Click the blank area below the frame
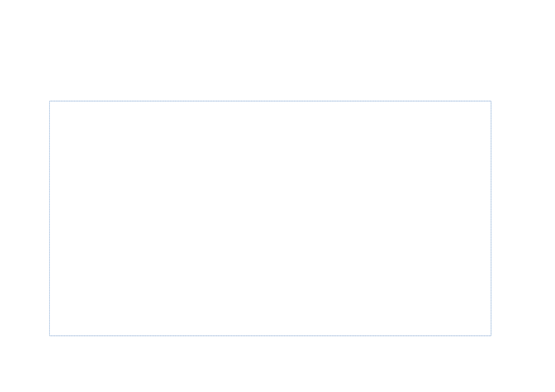The height and width of the screenshot is (392, 555). coord(270,364)
